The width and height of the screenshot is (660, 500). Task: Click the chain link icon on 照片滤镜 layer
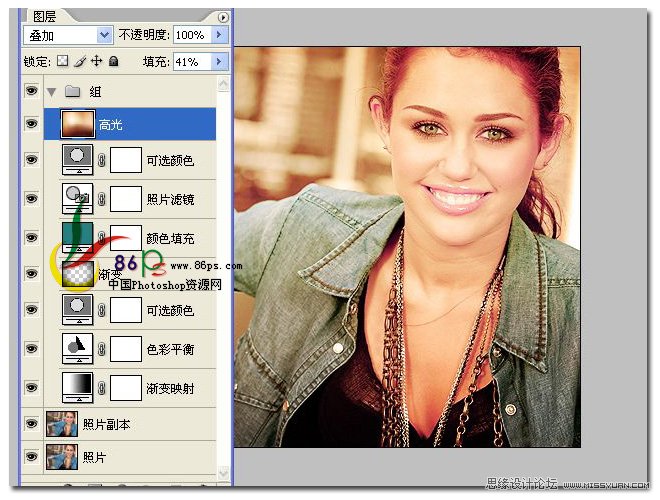101,199
